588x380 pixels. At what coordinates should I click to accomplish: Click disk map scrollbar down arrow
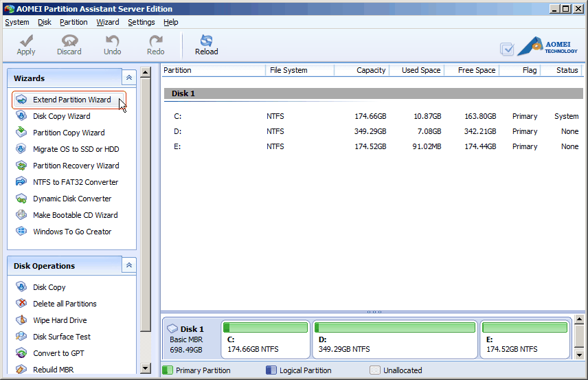point(579,355)
